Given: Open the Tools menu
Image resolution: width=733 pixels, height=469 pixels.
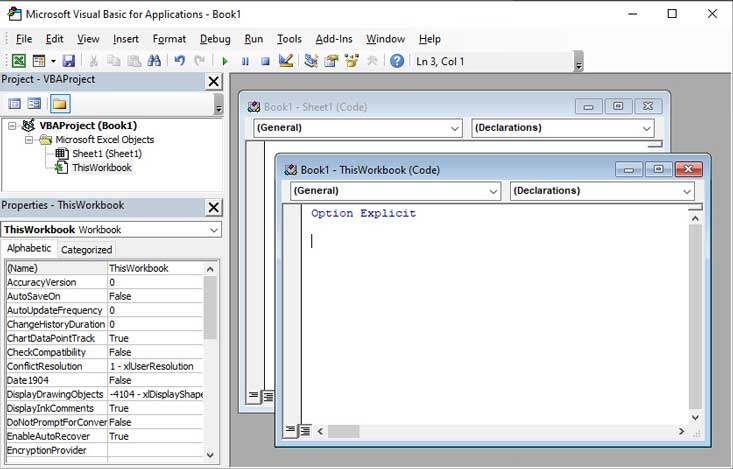Looking at the screenshot, I should click(x=289, y=39).
